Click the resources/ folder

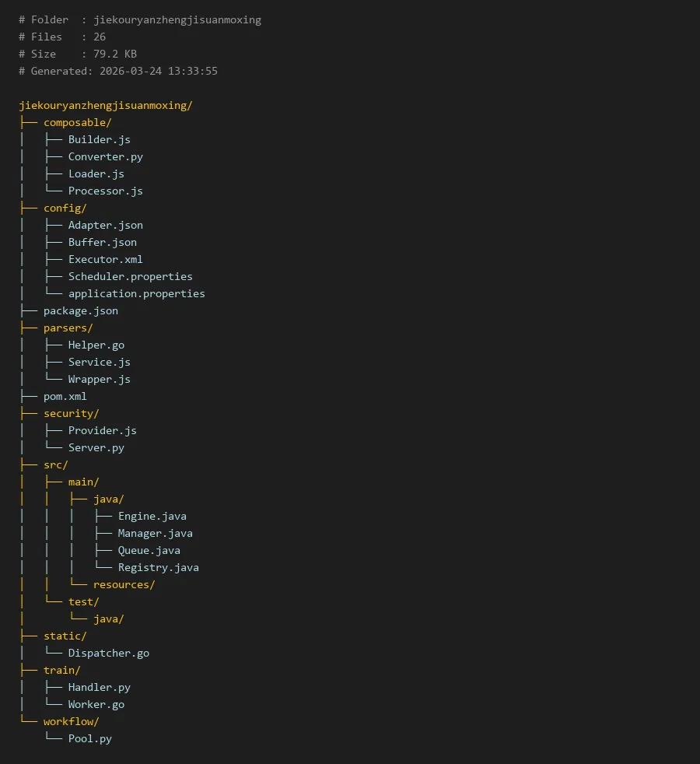click(124, 584)
